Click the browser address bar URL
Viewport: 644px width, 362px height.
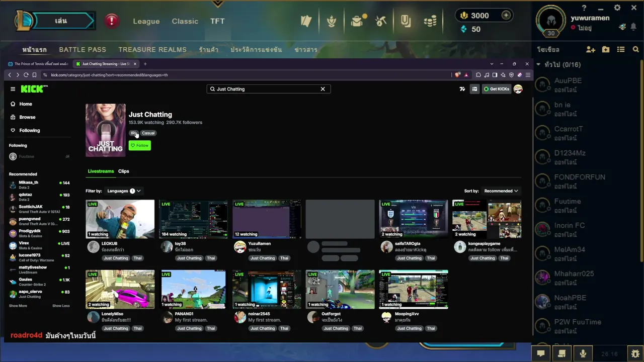109,75
